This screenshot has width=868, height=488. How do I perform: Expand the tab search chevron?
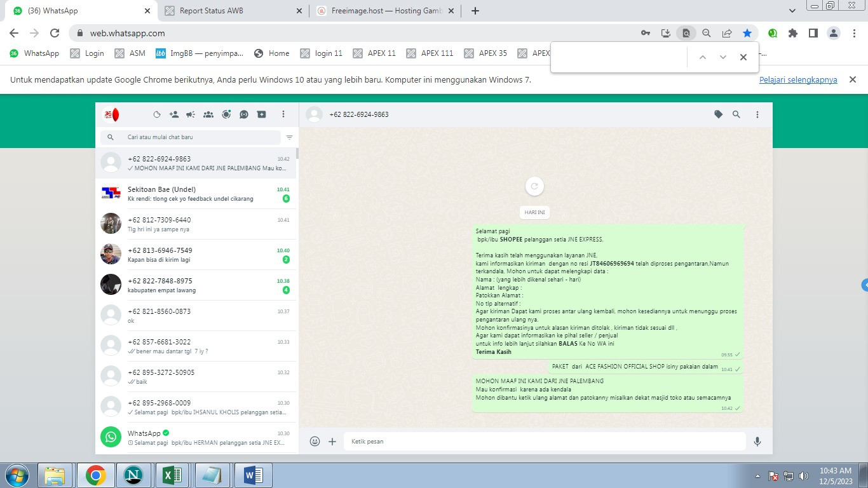click(792, 11)
